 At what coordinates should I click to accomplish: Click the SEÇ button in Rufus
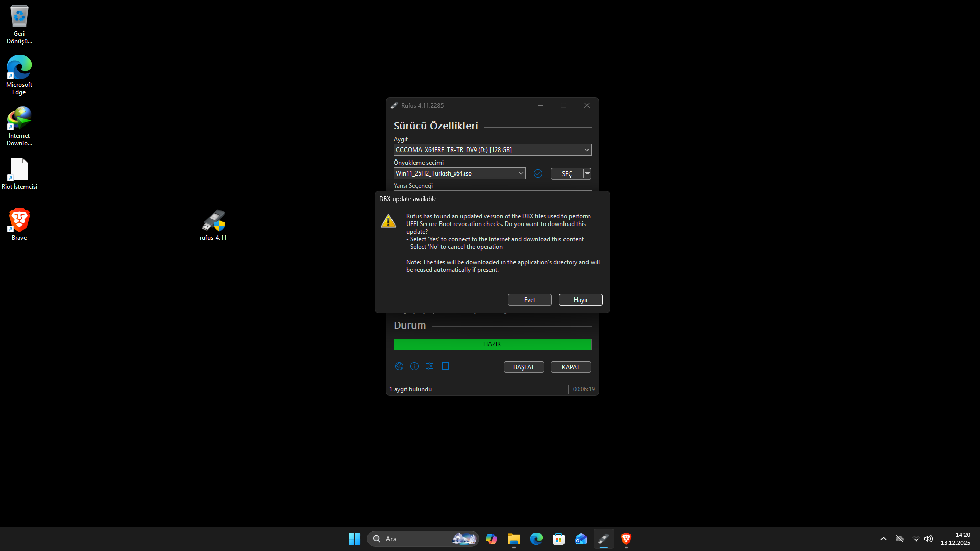[567, 173]
